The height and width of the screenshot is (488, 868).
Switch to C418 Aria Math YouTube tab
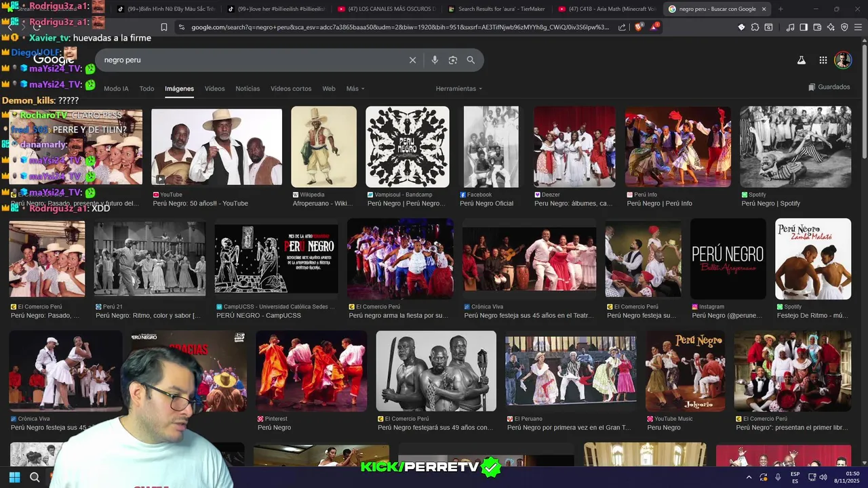click(606, 9)
